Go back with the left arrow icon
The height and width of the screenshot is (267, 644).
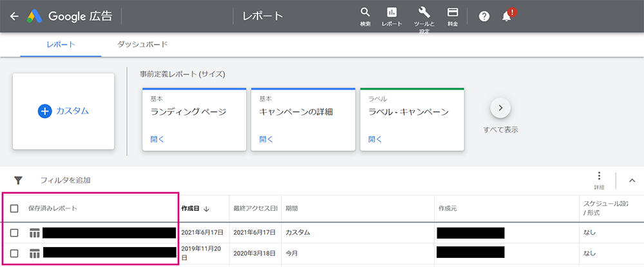14,16
